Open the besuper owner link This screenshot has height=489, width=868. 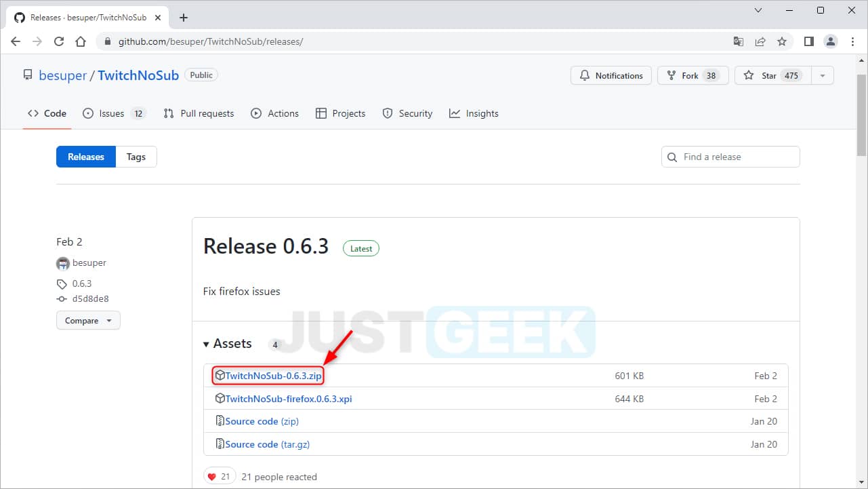tap(63, 75)
